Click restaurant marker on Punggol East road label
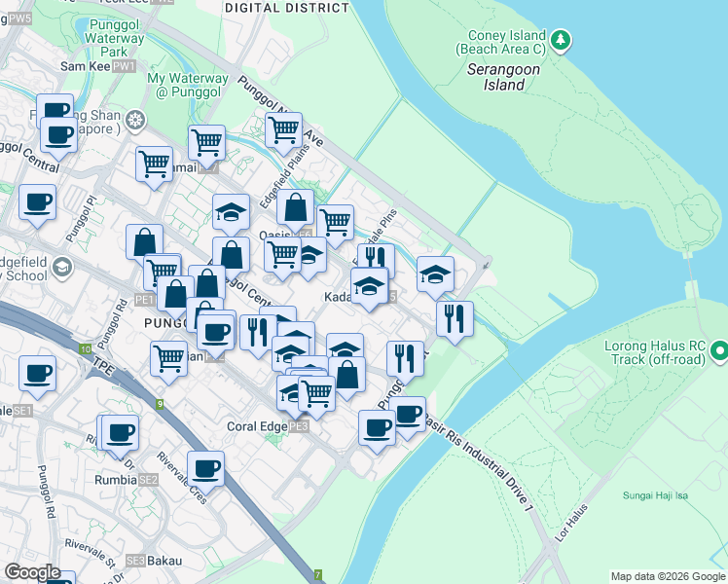Image resolution: width=728 pixels, height=584 pixels. tap(405, 361)
